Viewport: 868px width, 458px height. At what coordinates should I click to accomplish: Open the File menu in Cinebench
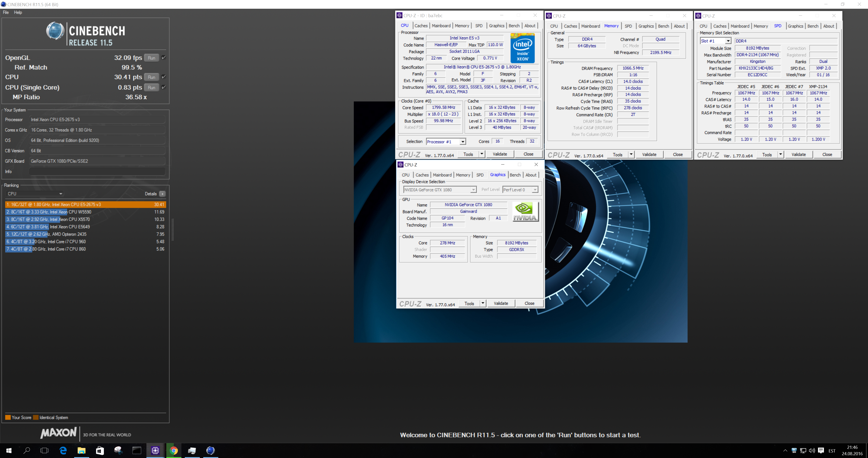(x=6, y=13)
